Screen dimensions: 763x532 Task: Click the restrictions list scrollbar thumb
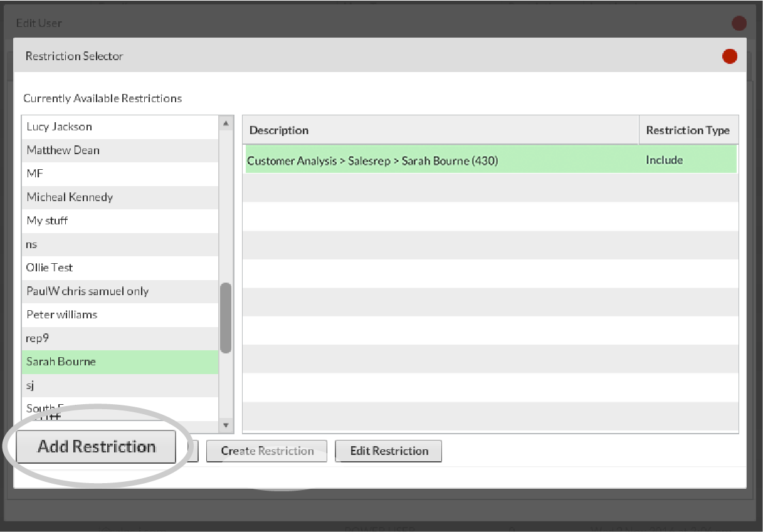coord(226,318)
